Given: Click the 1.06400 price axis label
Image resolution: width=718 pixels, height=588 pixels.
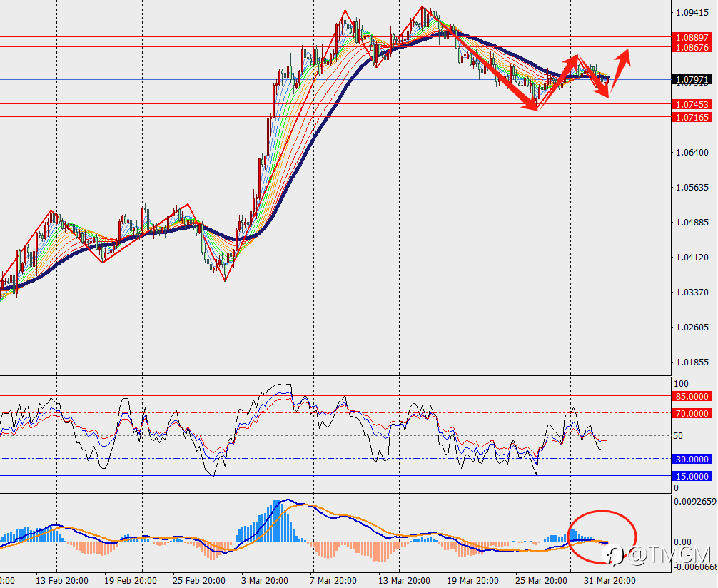Looking at the screenshot, I should click(692, 153).
